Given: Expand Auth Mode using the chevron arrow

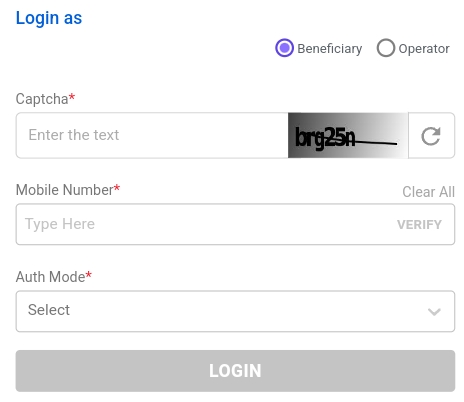Looking at the screenshot, I should point(434,312).
